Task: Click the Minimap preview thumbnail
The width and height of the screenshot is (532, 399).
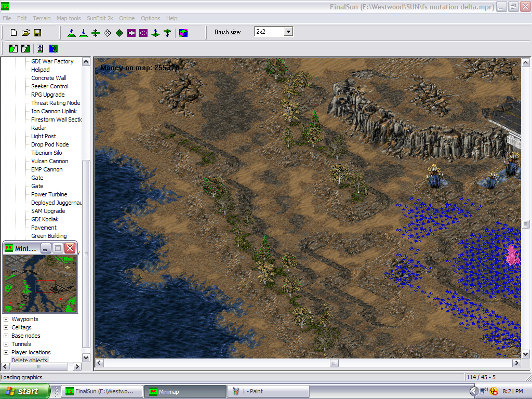Action: 40,284
